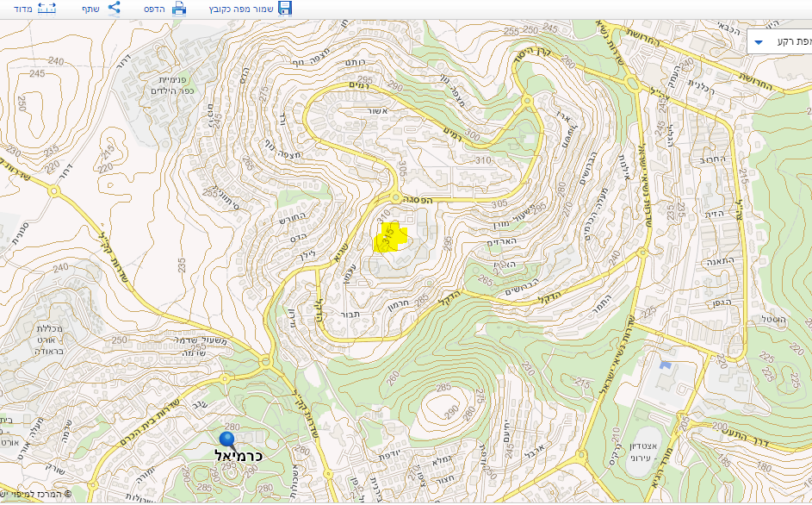
Task: Click the share icon in the toolbar
Action: (x=114, y=9)
